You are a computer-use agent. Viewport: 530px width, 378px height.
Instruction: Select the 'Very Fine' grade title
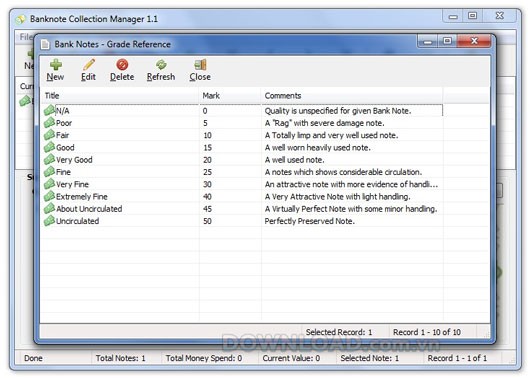[72, 185]
